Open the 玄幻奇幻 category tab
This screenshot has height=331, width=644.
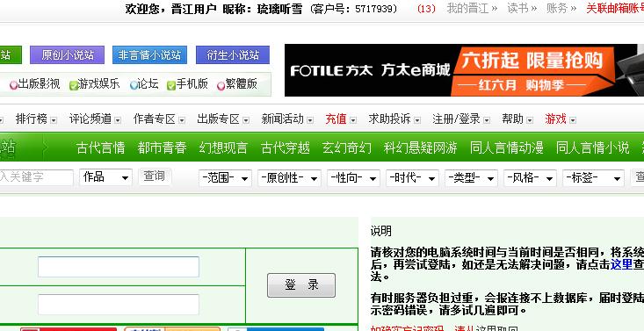(347, 148)
